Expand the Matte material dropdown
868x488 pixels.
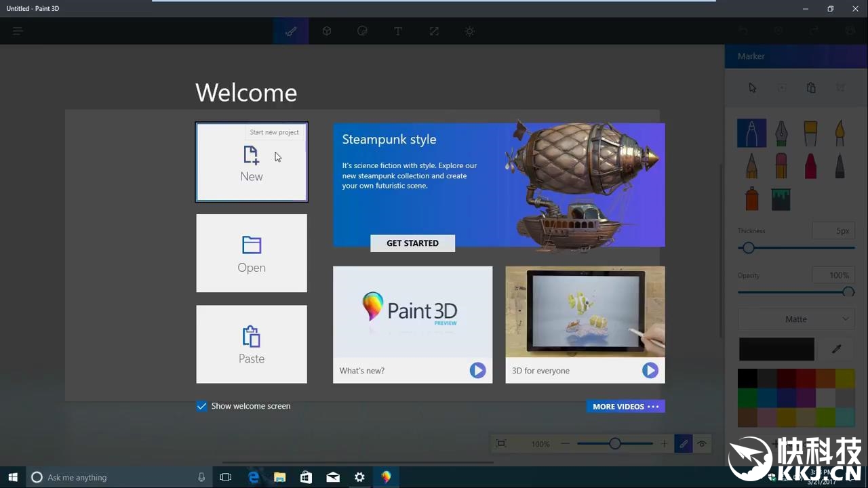coord(796,319)
